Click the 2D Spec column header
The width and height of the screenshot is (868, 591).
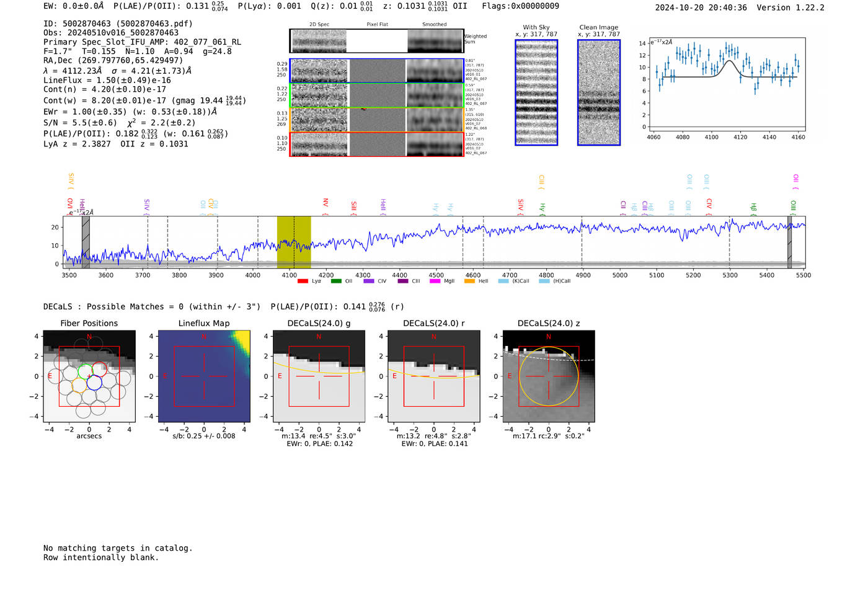pos(319,24)
